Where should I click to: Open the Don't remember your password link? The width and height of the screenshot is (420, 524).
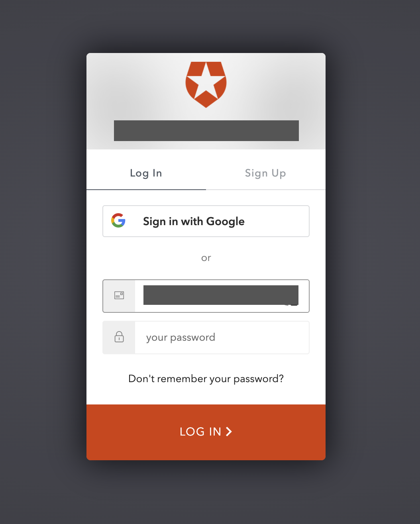point(206,379)
